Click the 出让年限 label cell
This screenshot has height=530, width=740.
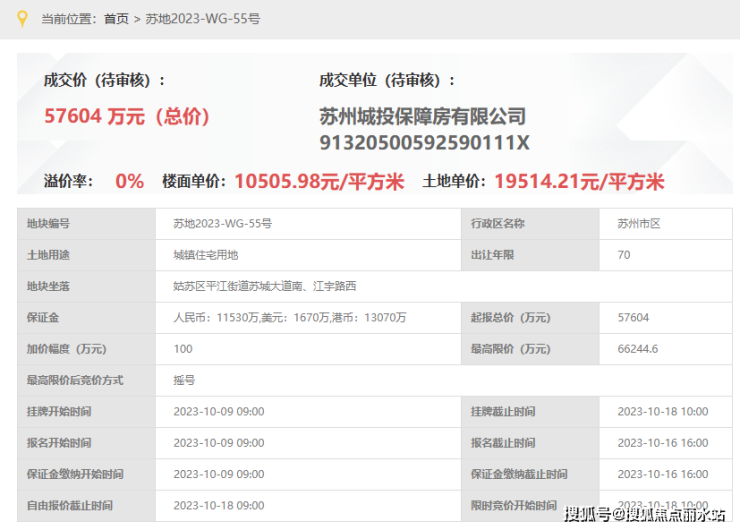(530, 255)
